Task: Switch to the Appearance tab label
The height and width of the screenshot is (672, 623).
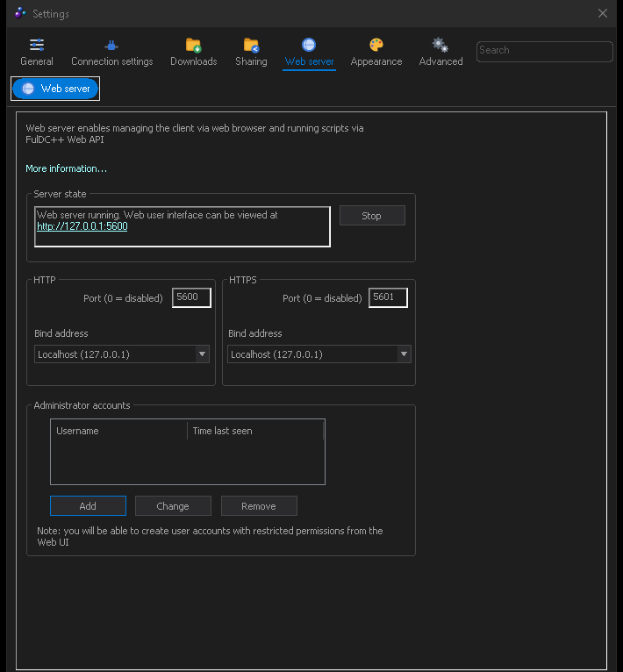Action: point(376,61)
